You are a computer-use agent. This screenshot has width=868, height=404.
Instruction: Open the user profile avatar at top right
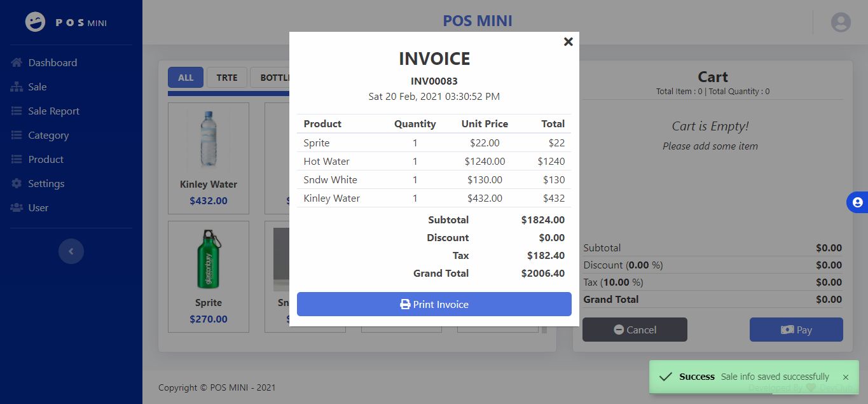click(x=841, y=22)
